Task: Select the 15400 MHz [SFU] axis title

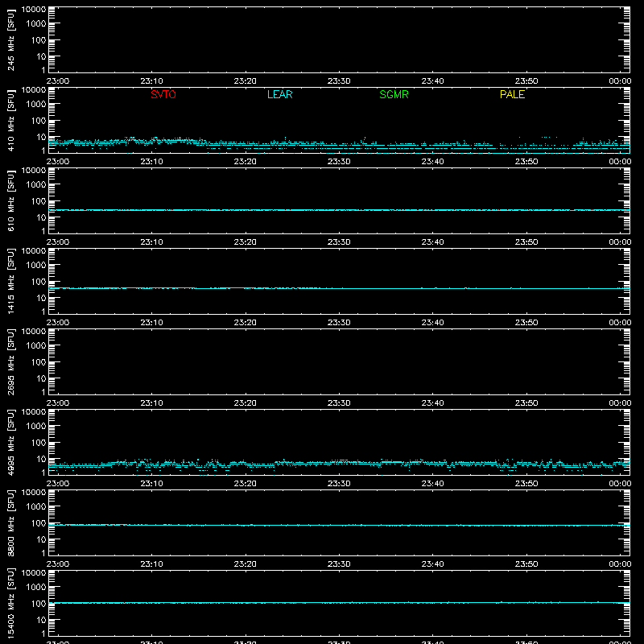Action: [10, 603]
